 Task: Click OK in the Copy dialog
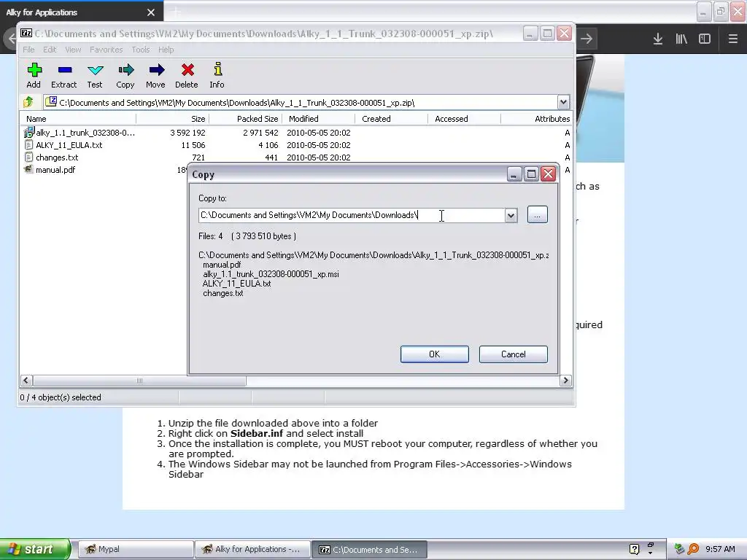click(x=435, y=354)
